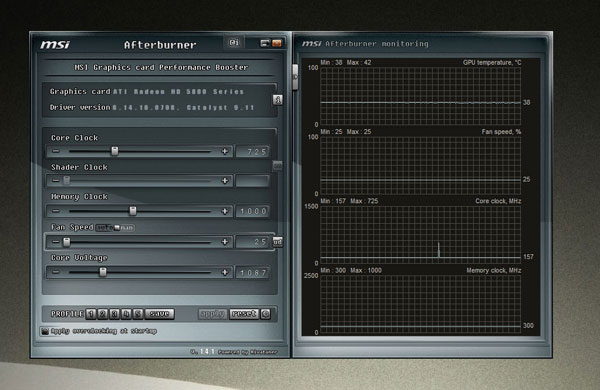Toggle Fan Speed auto/manual switch

pyautogui.click(x=115, y=228)
